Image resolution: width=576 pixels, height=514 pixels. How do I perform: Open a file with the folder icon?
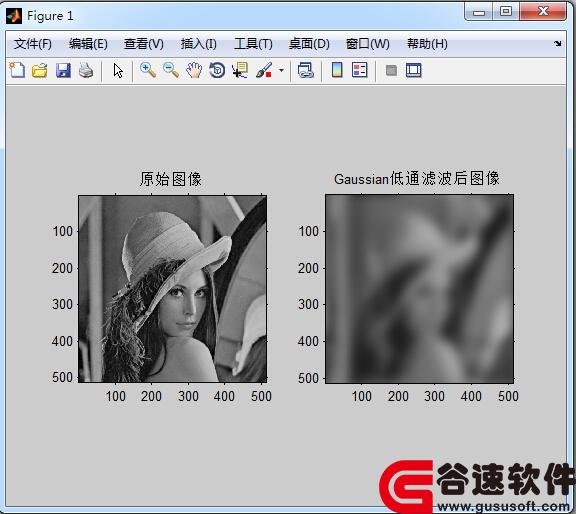coord(40,70)
